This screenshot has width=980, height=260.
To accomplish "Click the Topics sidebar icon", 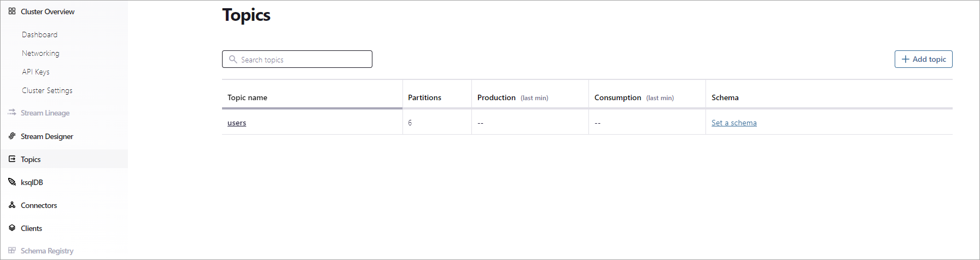I will point(12,159).
